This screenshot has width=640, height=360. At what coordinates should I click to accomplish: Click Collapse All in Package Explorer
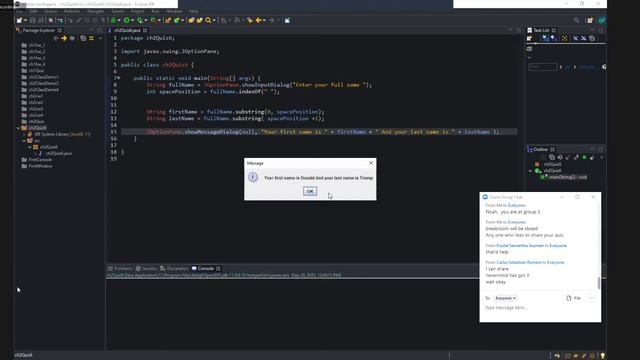(83, 38)
